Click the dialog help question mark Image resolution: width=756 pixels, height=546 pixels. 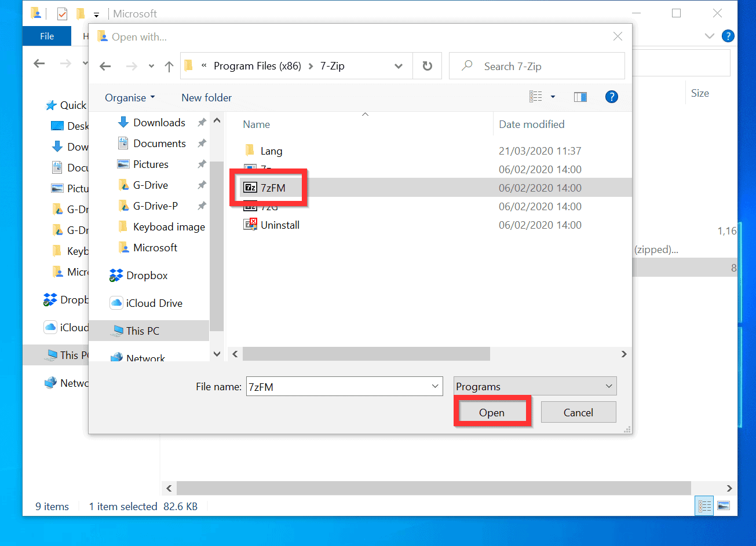click(611, 97)
